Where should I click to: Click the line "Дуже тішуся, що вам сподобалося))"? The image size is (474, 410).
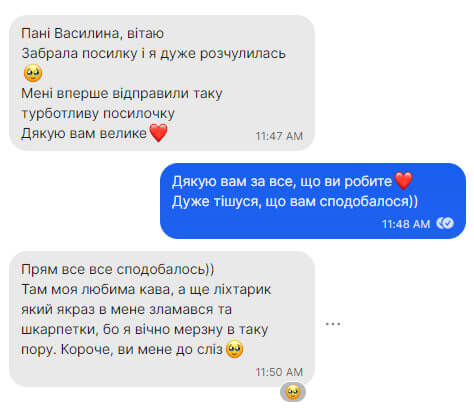[x=295, y=201]
